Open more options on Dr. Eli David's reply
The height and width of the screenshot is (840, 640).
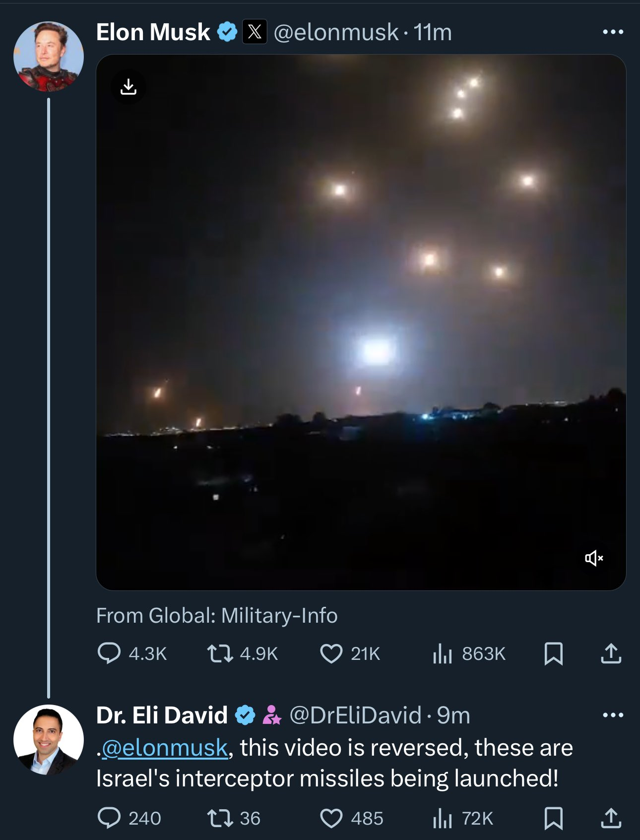613,715
